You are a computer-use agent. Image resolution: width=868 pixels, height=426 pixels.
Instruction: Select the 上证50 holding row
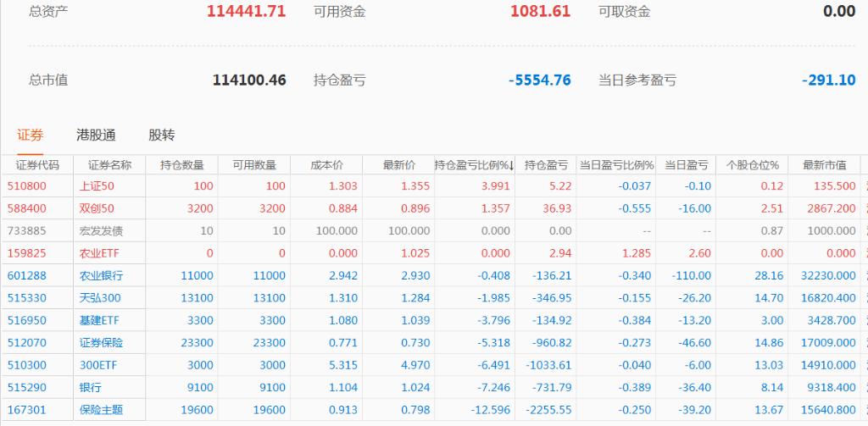(97, 186)
